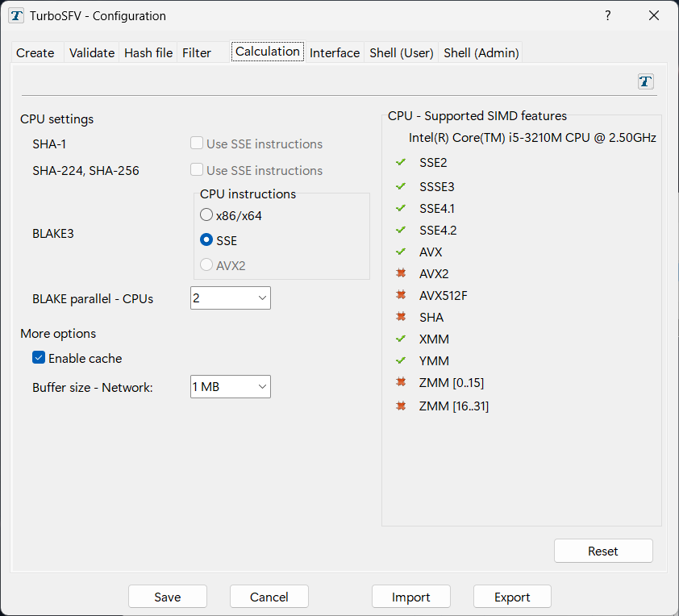
Task: Click the green checkmark beside SSE2
Action: coord(401,163)
